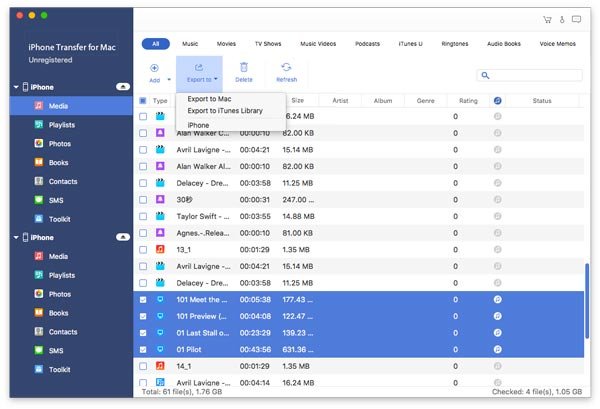The image size is (600, 409).
Task: Click the Refresh icon
Action: 286,67
